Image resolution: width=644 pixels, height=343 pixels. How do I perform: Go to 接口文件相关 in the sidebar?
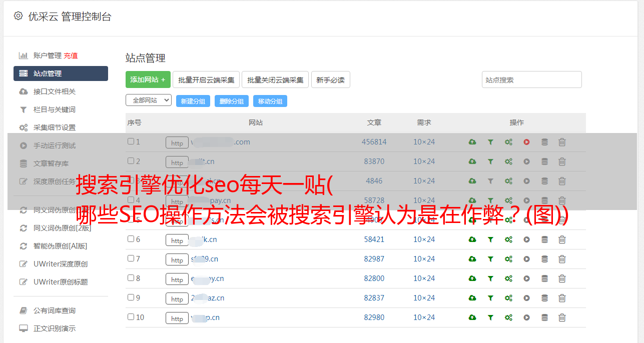pos(55,91)
